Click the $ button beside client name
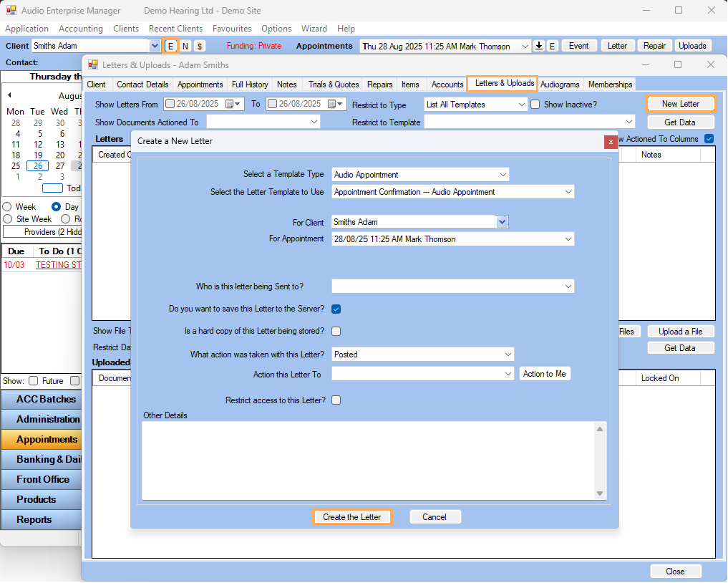This screenshot has height=583, width=728. [x=199, y=46]
